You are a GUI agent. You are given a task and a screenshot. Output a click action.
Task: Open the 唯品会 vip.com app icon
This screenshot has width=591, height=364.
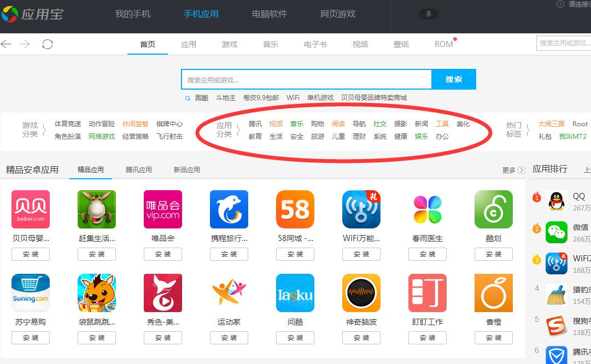tap(163, 209)
